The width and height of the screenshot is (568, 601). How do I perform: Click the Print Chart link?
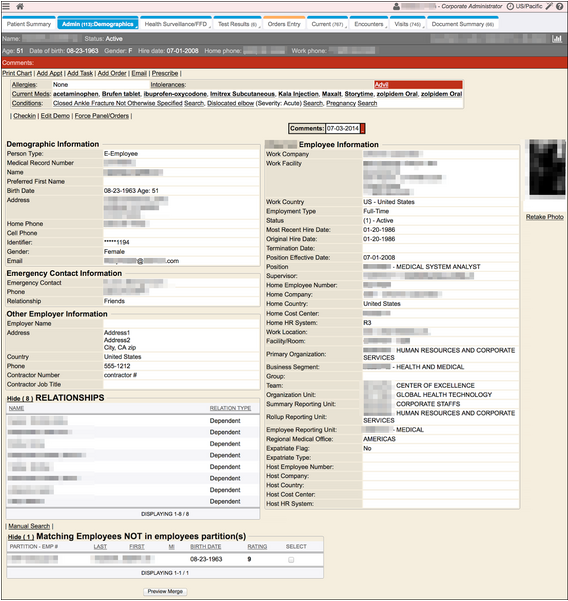click(17, 73)
